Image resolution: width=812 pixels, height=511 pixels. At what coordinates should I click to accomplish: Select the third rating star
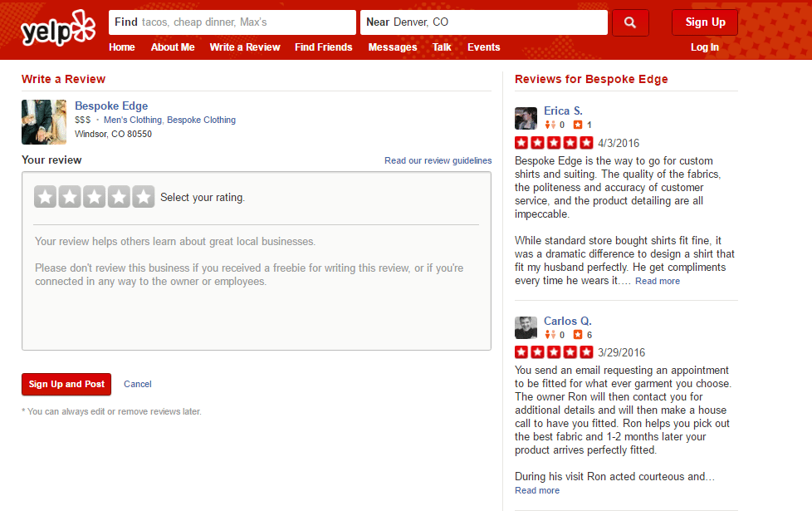click(95, 197)
